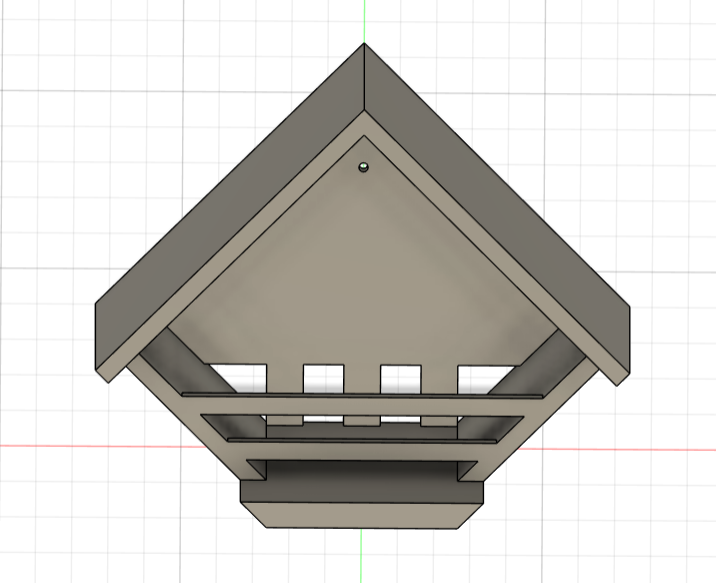Select the right sloped roof panel face
The width and height of the screenshot is (716, 583).
tap(498, 208)
